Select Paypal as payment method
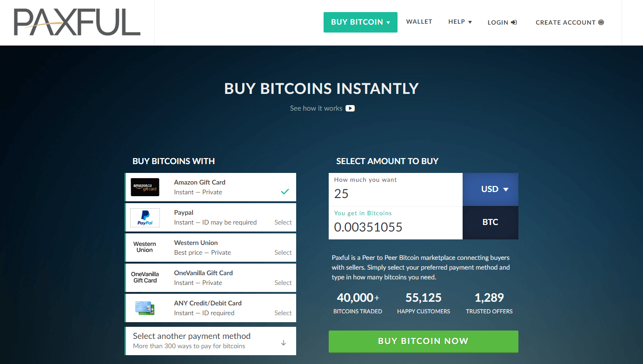This screenshot has width=643, height=364. (x=211, y=218)
